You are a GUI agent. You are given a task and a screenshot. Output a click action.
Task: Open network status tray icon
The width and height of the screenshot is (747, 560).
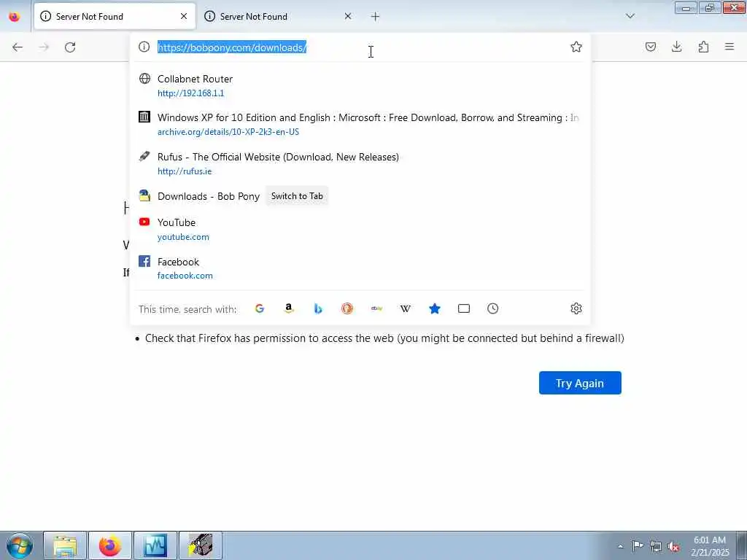click(656, 546)
